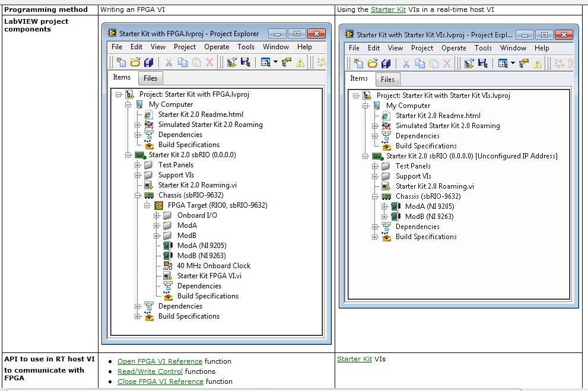Click Cut scissors icon in FPGA project toolbar
Viewport: 588px width, 391px height.
pos(169,62)
